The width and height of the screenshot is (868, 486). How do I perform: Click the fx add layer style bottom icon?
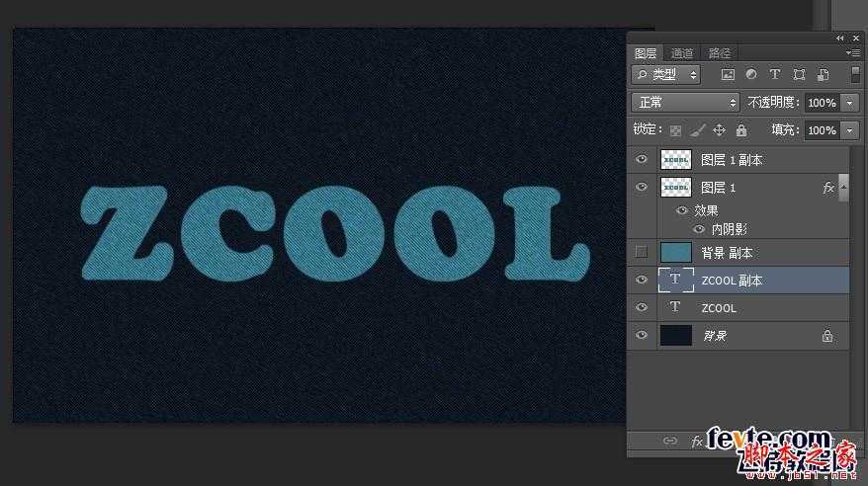pos(697,442)
